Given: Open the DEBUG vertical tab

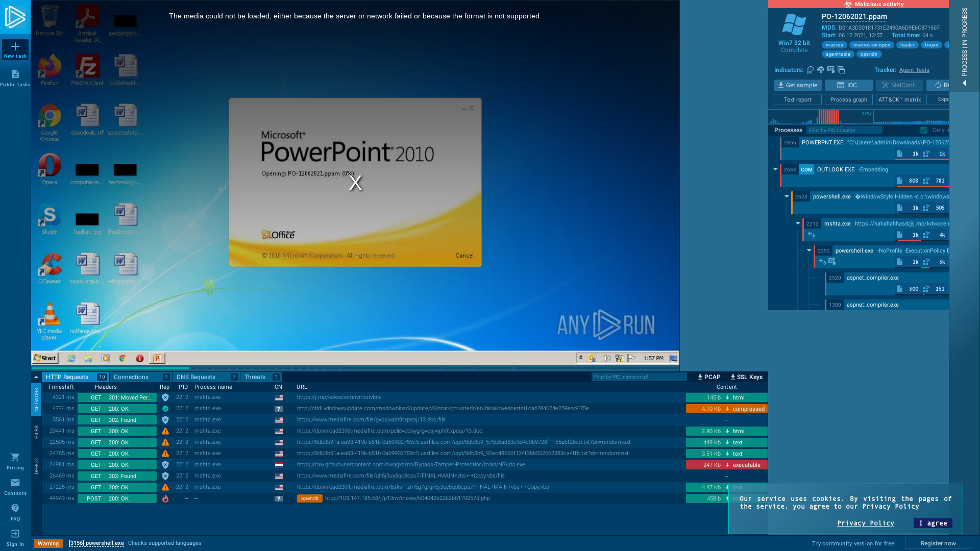Looking at the screenshot, I should pyautogui.click(x=36, y=466).
